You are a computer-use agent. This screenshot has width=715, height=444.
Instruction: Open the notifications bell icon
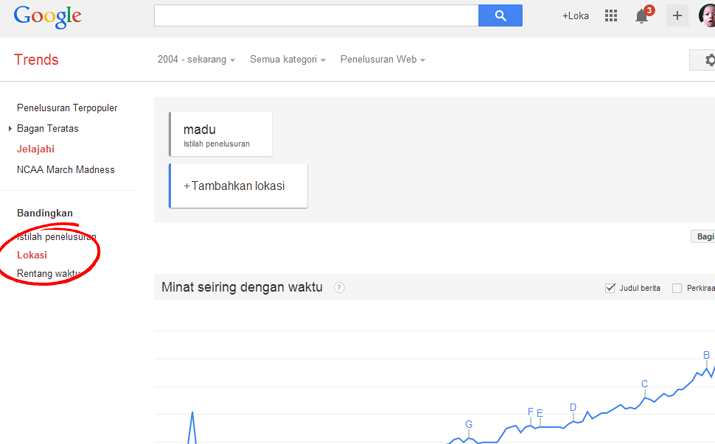click(x=642, y=16)
